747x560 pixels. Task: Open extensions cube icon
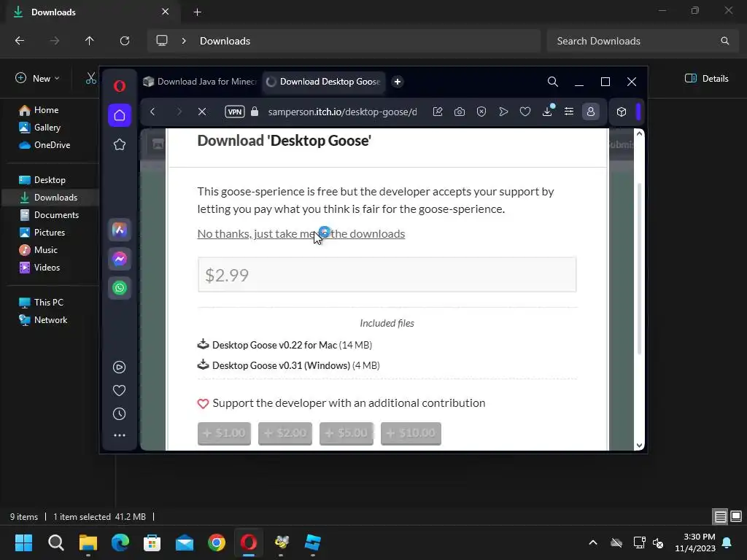click(x=622, y=112)
